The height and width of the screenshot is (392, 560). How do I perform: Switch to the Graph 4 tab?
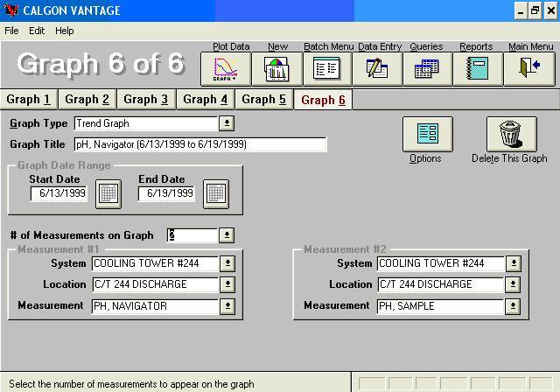point(205,99)
